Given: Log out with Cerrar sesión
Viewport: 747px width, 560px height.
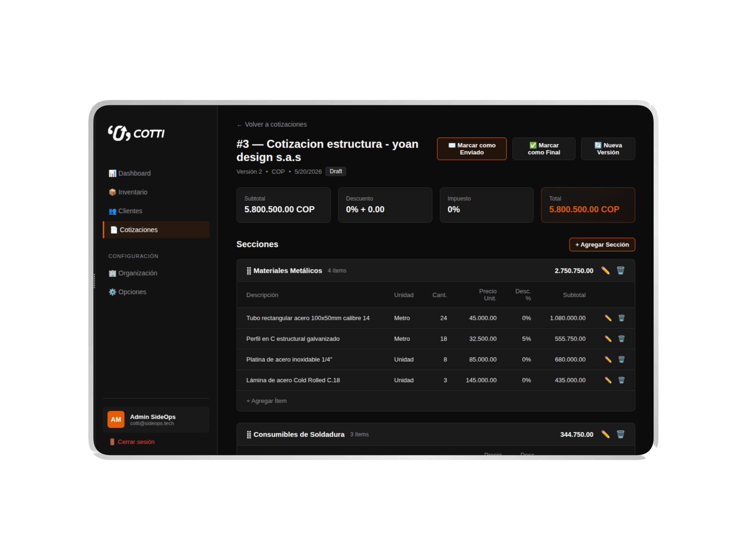Looking at the screenshot, I should (x=132, y=442).
